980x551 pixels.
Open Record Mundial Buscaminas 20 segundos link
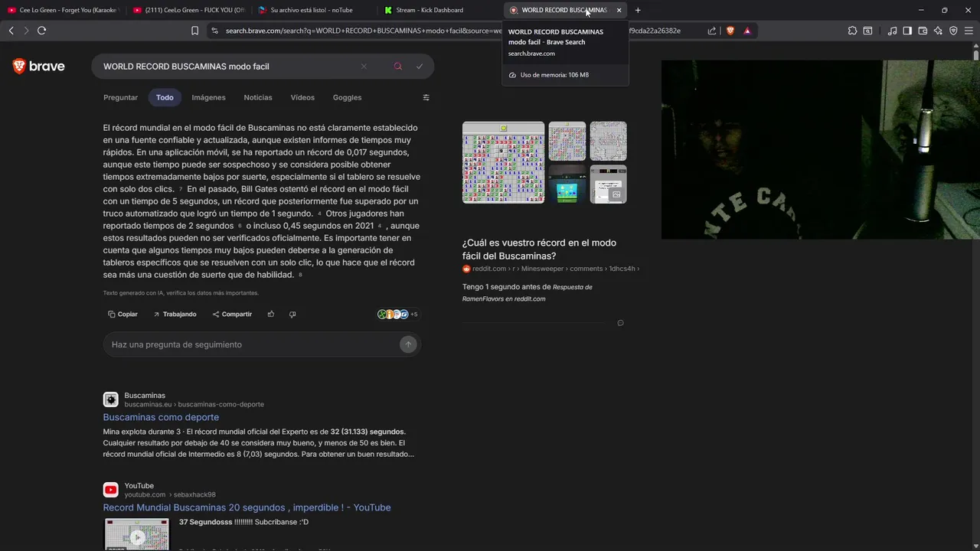point(247,507)
